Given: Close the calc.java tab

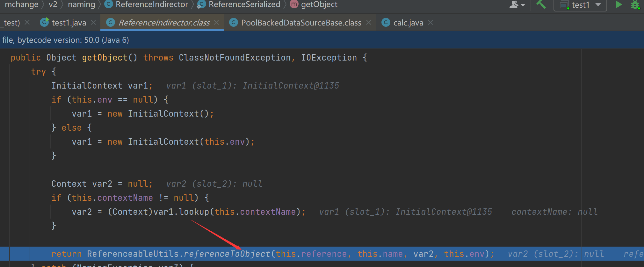Looking at the screenshot, I should pyautogui.click(x=431, y=23).
